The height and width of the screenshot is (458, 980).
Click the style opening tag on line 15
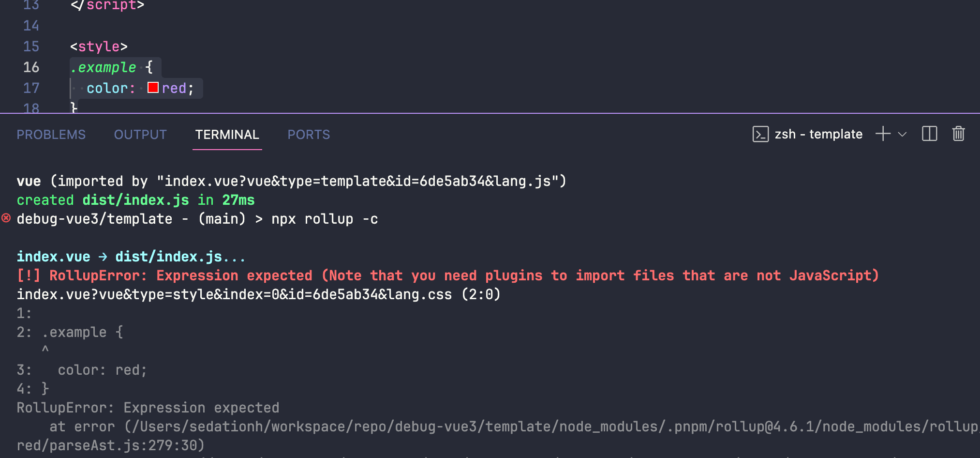(99, 46)
